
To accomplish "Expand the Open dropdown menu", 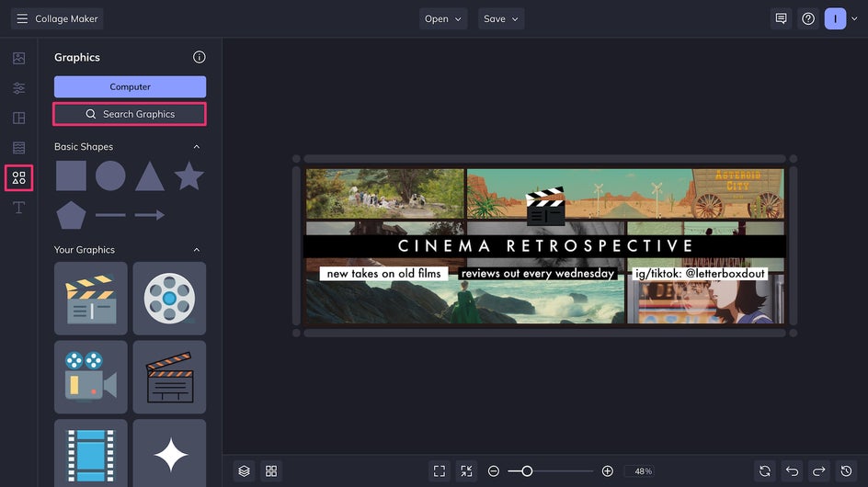I will [443, 18].
